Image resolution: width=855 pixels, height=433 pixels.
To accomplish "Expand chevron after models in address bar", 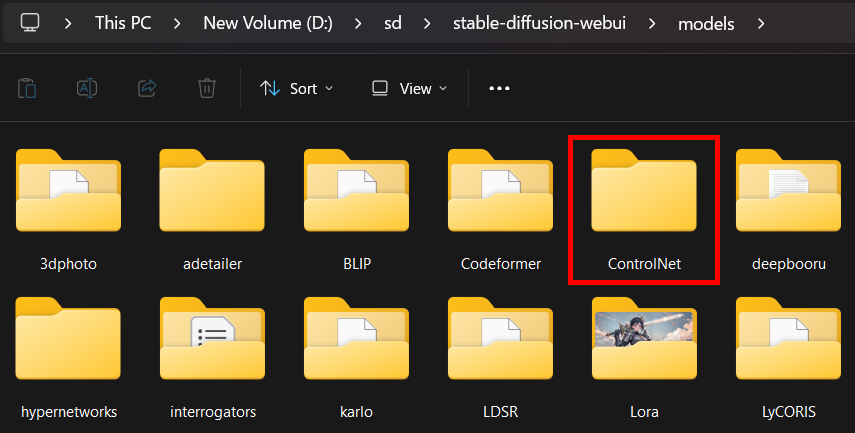I will coord(763,22).
